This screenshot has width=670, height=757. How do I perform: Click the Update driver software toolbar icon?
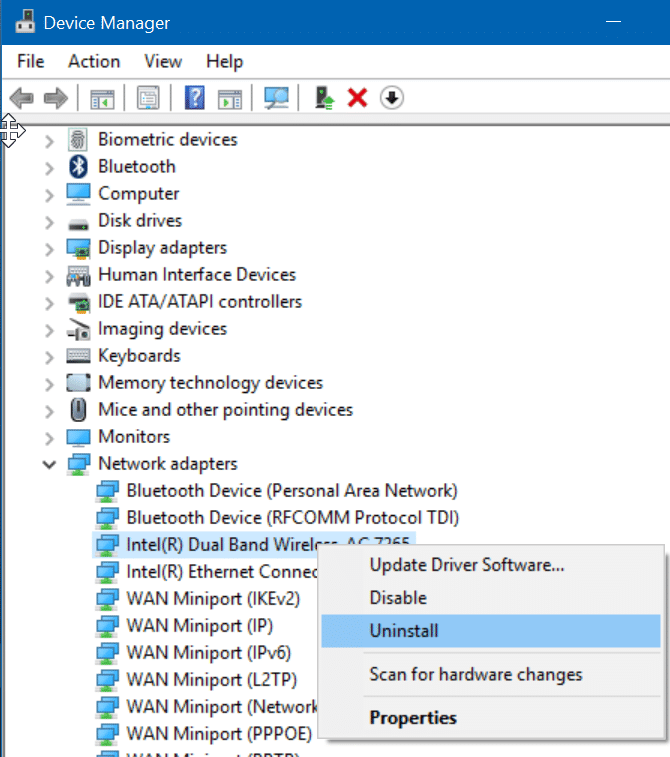[324, 98]
